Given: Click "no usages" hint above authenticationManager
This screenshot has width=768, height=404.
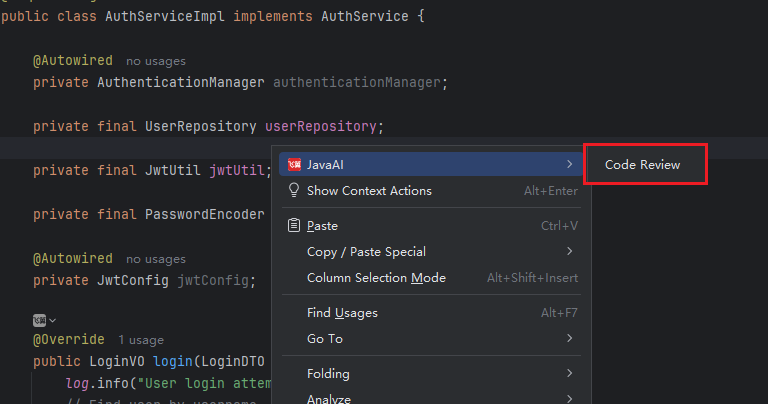Looking at the screenshot, I should point(156,61).
